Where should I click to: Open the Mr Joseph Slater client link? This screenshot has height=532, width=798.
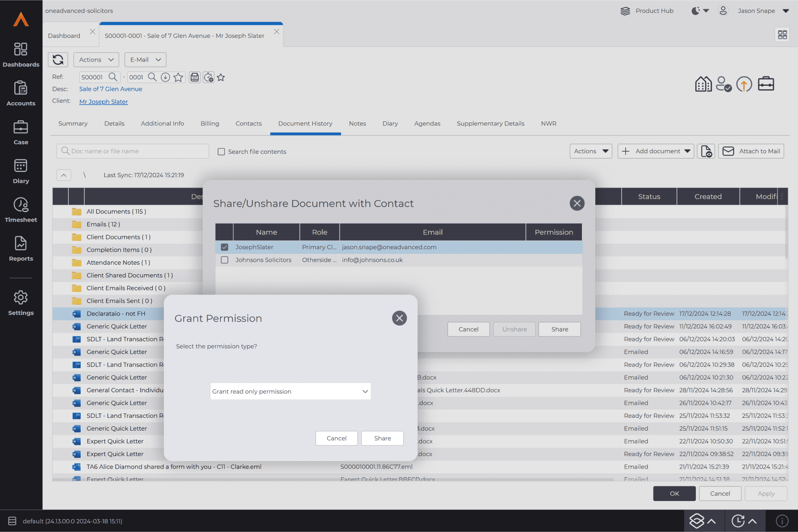click(x=104, y=102)
